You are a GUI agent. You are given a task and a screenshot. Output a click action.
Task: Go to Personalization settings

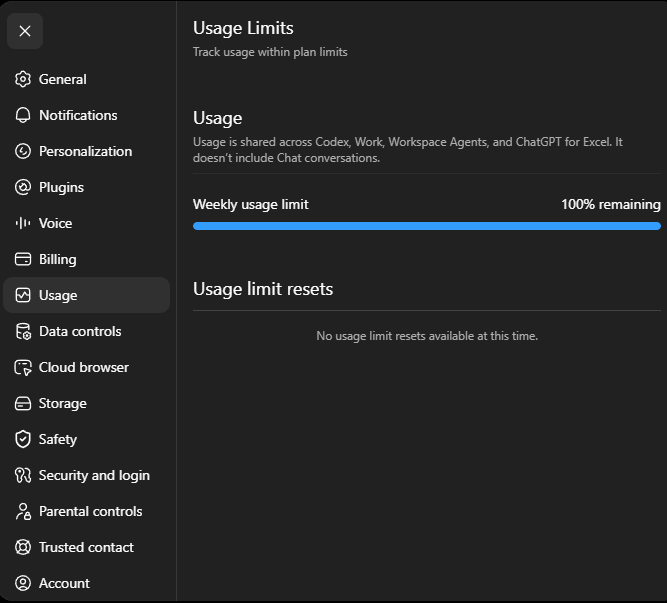click(86, 151)
